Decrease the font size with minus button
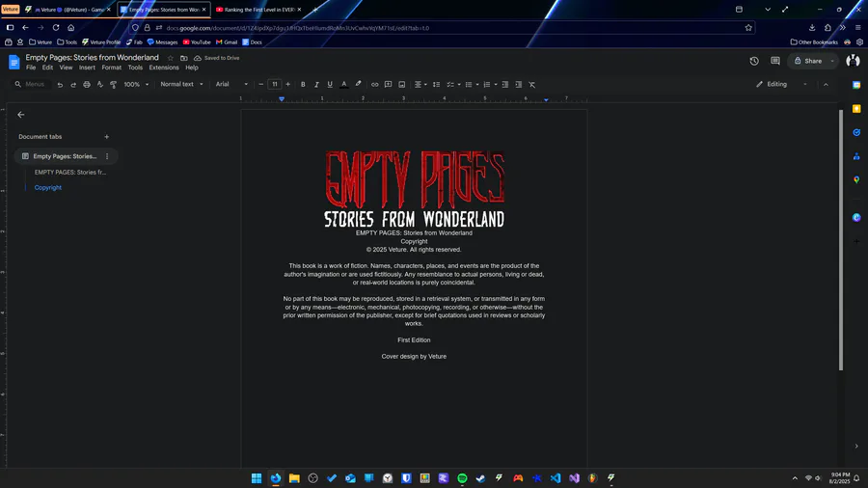The width and height of the screenshot is (868, 488). pos(260,85)
